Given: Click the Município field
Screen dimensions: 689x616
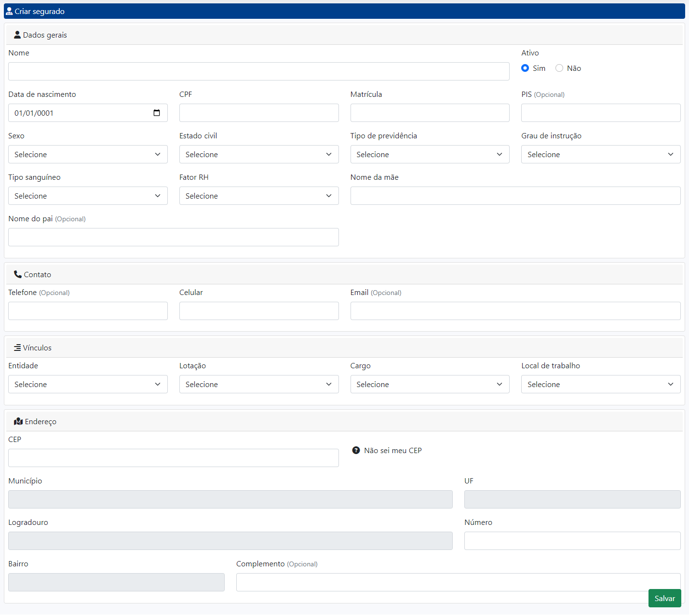Looking at the screenshot, I should (x=230, y=499).
